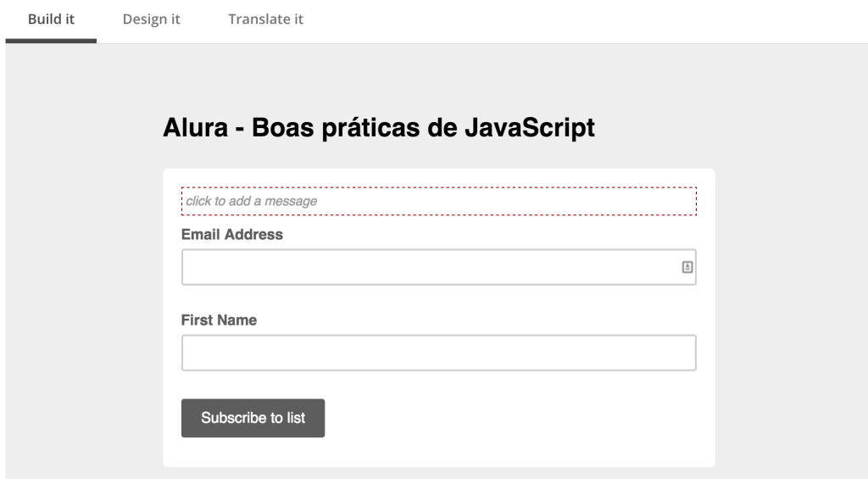Go to the Translate it tab
The height and width of the screenshot is (479, 868).
(265, 19)
